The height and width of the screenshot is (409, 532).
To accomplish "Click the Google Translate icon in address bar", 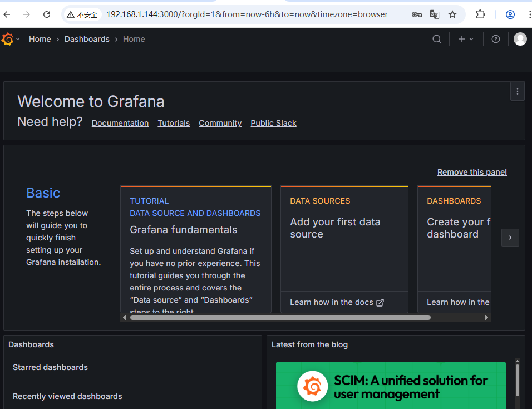I will tap(434, 14).
